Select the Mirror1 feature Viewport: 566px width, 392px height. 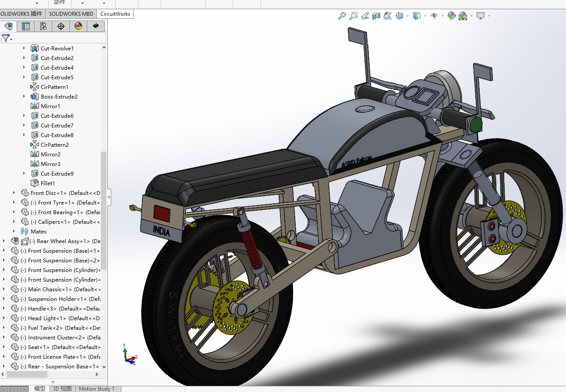[x=50, y=106]
